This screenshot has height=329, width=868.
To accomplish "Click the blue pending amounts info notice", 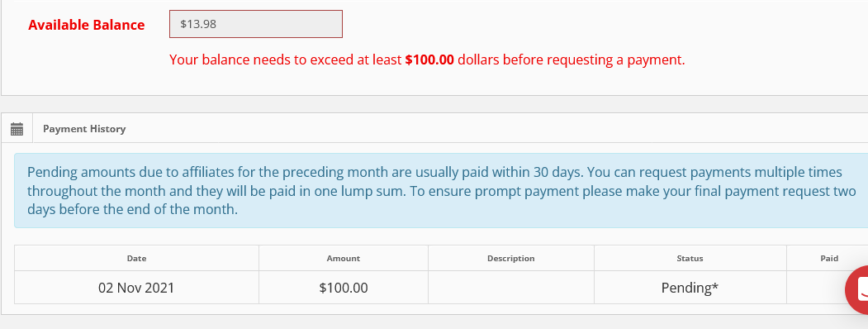I will [441, 191].
